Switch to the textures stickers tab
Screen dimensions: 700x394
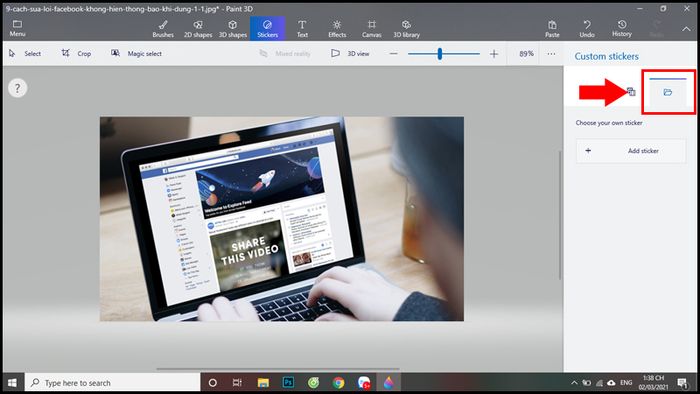631,92
